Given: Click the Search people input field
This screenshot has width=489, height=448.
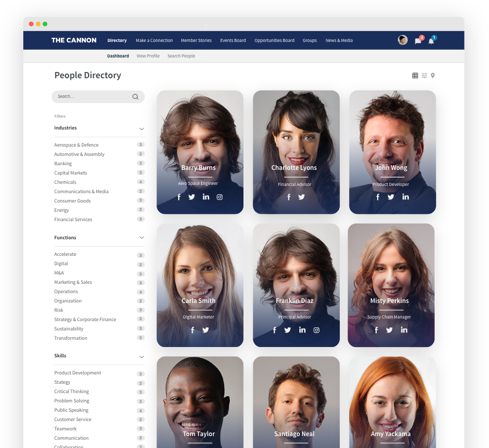Looking at the screenshot, I should [x=98, y=97].
